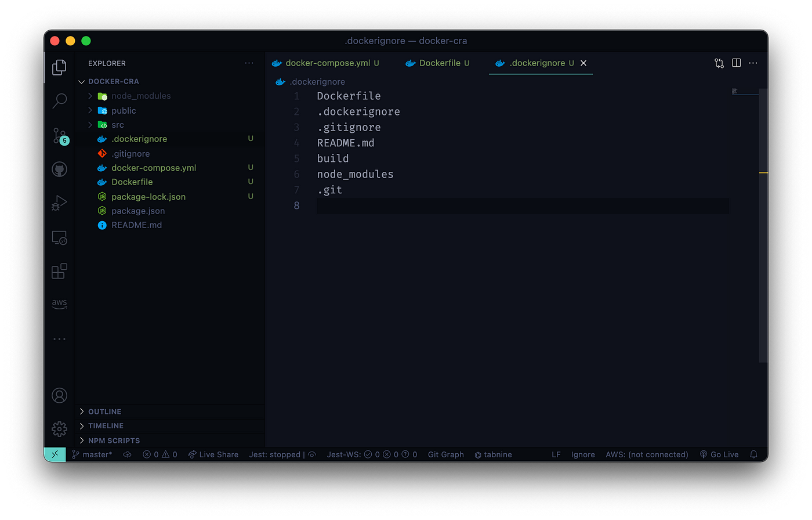The width and height of the screenshot is (812, 520).
Task: Place cursor on empty line 8
Action: click(522, 205)
